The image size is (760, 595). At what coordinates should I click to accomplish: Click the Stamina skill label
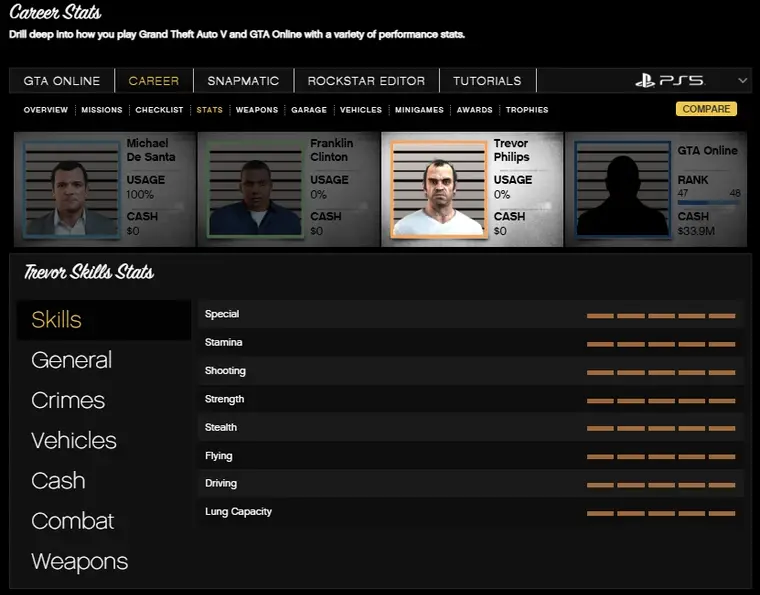pos(223,342)
